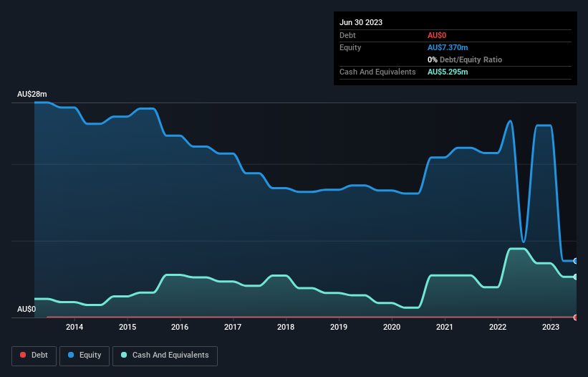The image size is (588, 377).
Task: Click the blue Equity legend dot
Action: [x=71, y=355]
